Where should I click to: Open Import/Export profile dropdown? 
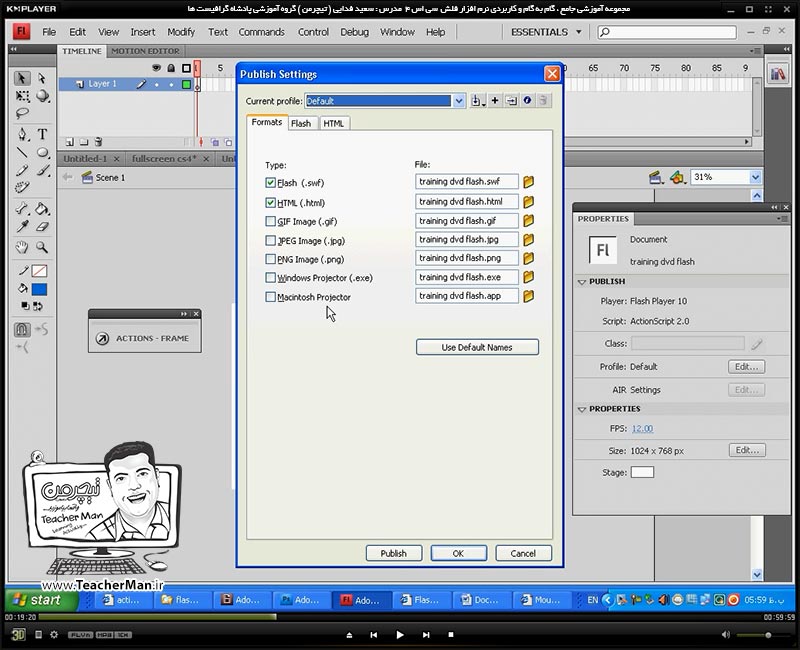(x=478, y=101)
